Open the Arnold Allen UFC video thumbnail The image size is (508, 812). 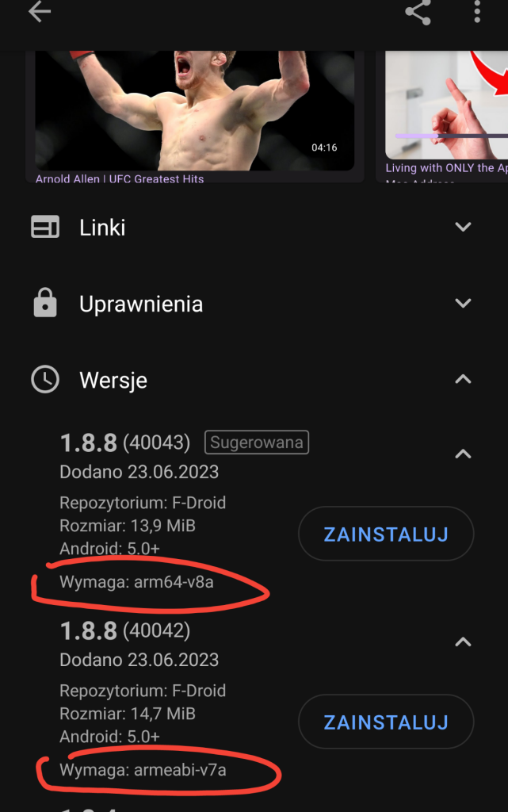tap(194, 110)
